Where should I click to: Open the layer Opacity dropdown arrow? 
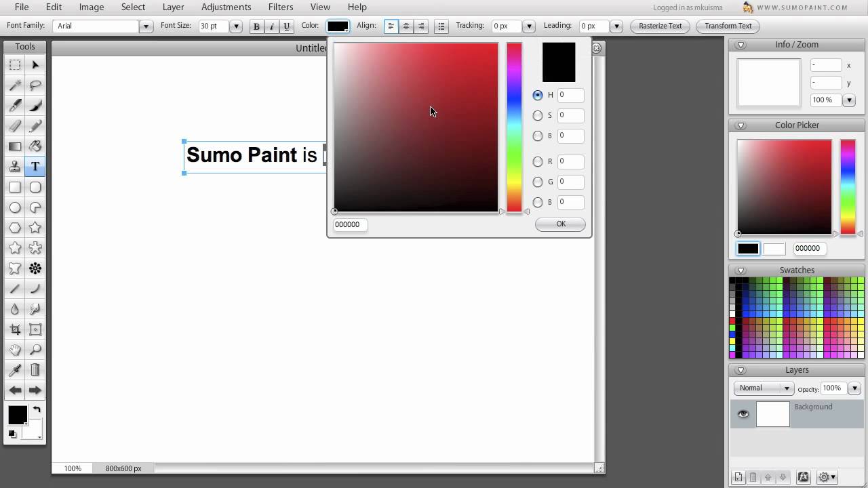854,388
